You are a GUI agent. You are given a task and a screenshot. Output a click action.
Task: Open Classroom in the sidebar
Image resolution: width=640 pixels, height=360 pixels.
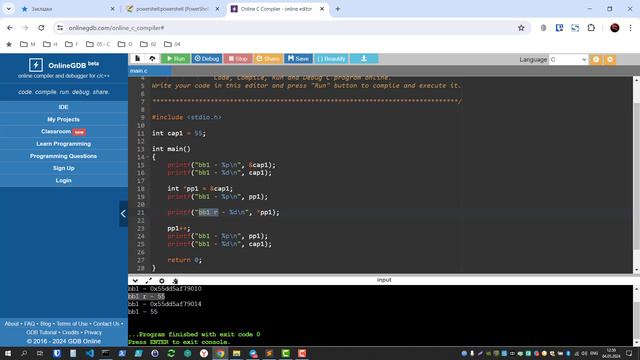[x=63, y=131]
